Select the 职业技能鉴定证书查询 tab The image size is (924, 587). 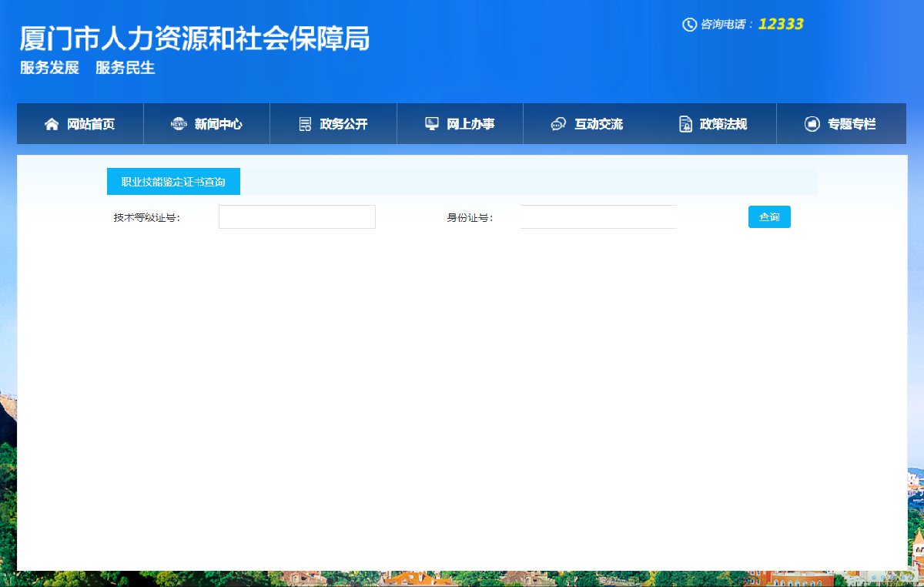[173, 182]
